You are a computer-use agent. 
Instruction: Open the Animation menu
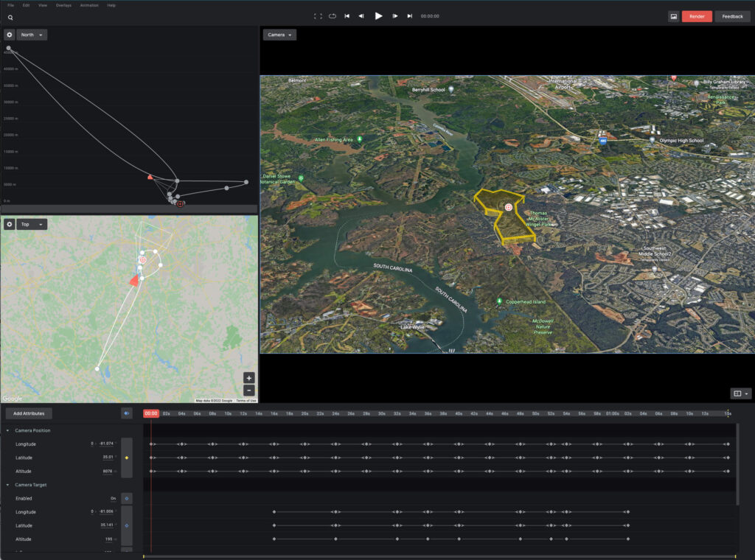(89, 5)
